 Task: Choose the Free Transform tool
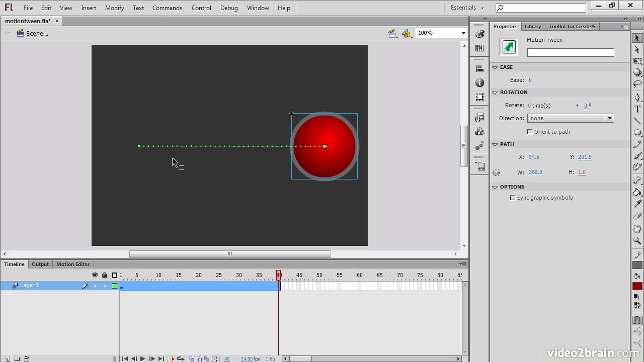pyautogui.click(x=637, y=61)
